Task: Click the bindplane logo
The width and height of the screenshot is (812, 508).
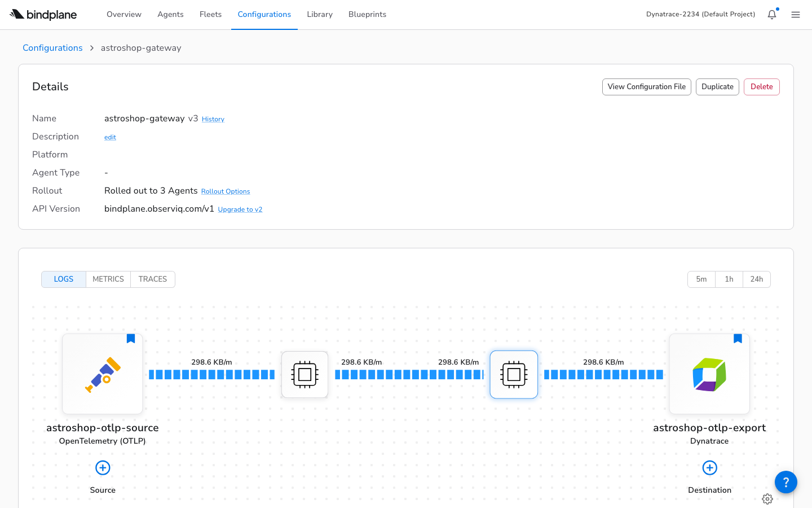Action: [43, 15]
